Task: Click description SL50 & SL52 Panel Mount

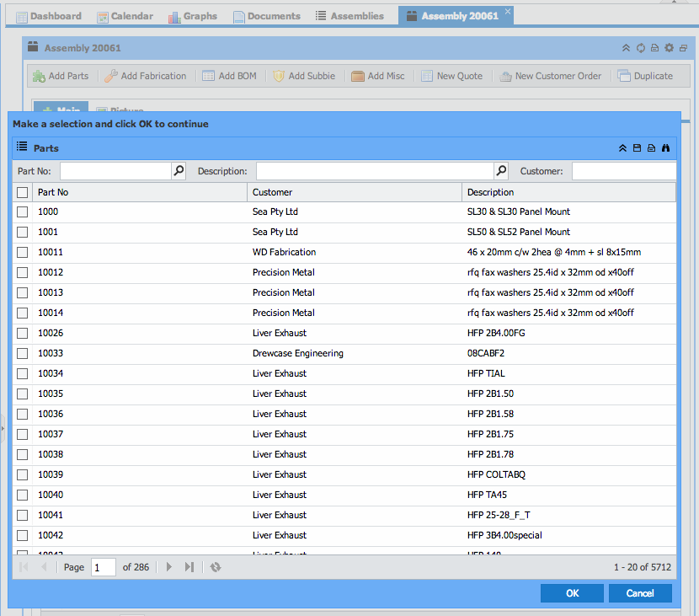Action: click(519, 232)
